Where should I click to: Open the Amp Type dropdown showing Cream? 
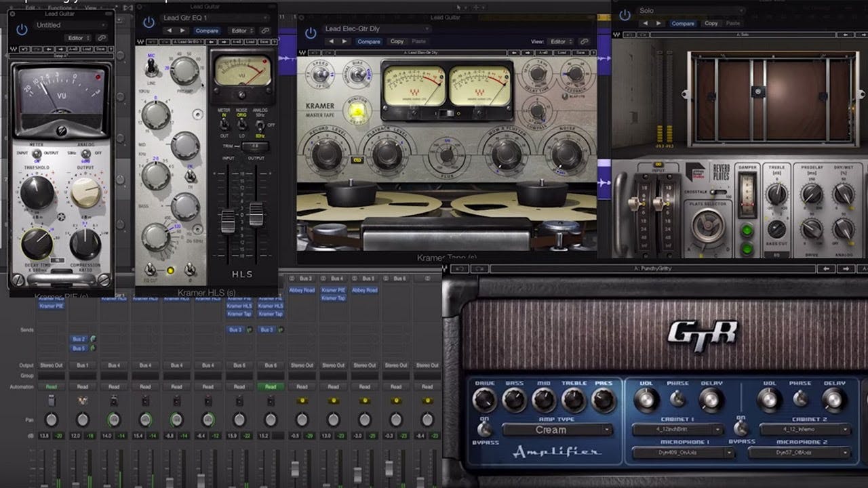[x=557, y=430]
